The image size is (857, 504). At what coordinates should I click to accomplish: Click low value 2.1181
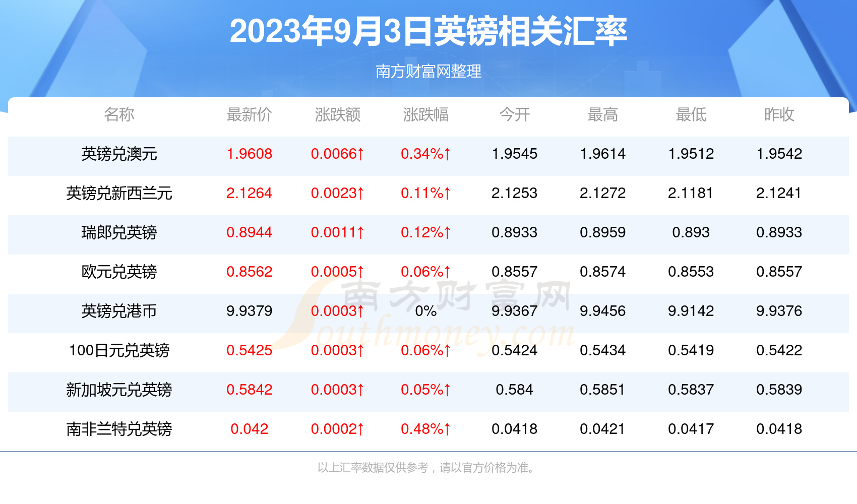click(x=691, y=193)
